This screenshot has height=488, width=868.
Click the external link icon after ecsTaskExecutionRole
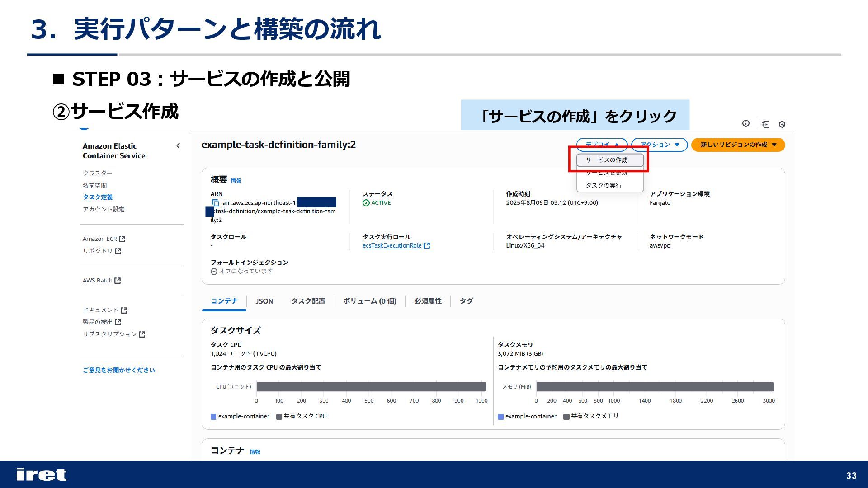coord(427,246)
